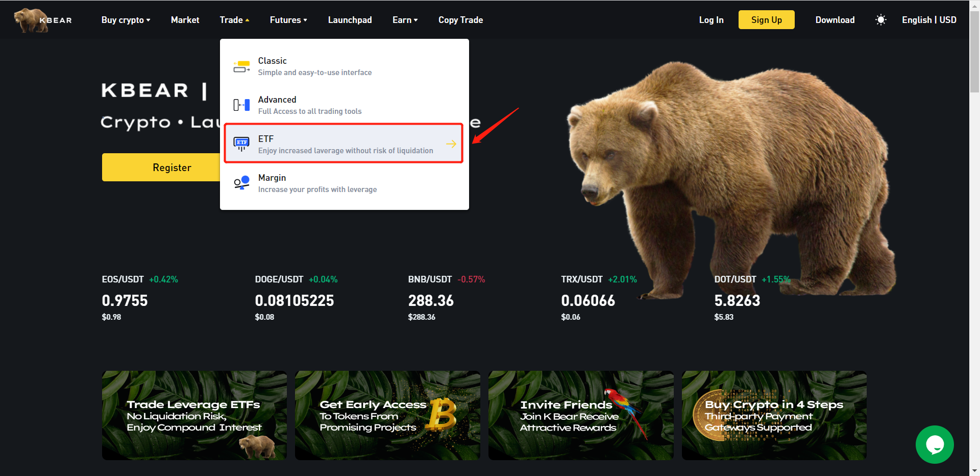Click the Log In link
This screenshot has height=476, width=980.
711,20
